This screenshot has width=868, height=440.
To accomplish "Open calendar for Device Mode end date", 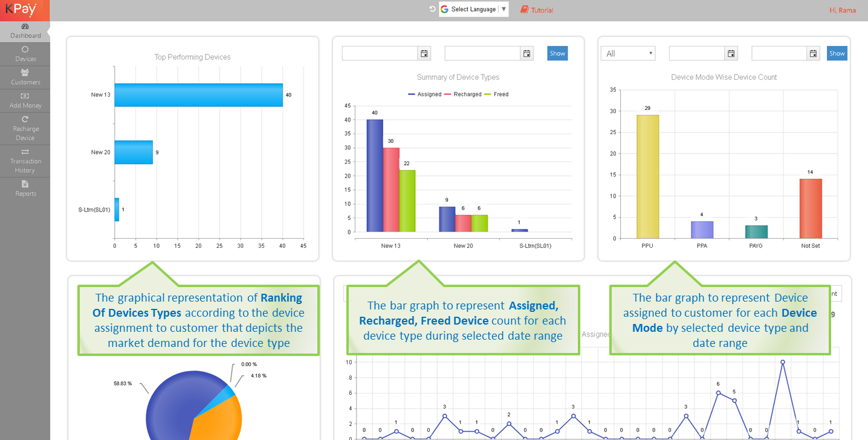I will pyautogui.click(x=814, y=53).
